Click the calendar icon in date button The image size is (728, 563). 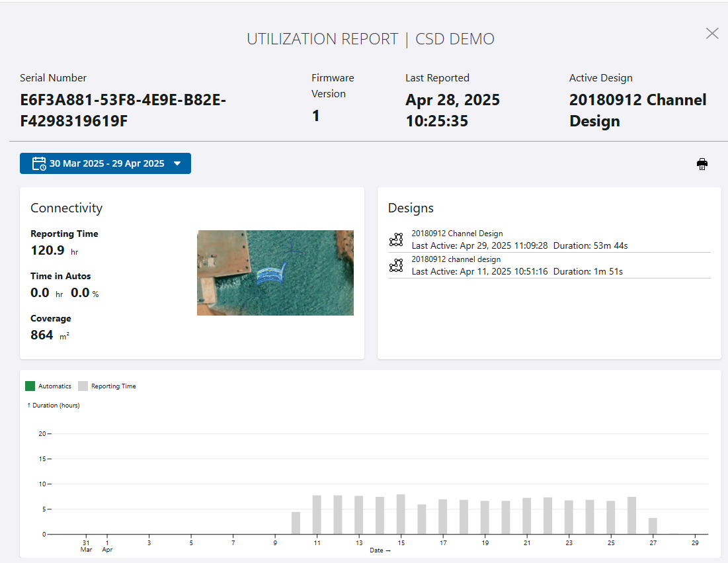(x=39, y=163)
